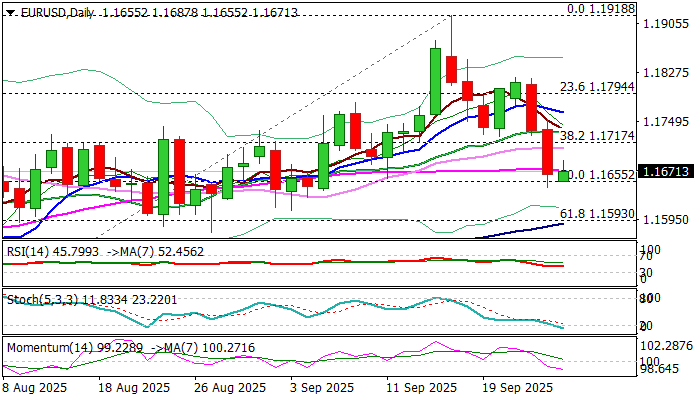Click the 38.2 1.17174 Fibonacci label
This screenshot has height=400, width=700.
point(597,134)
